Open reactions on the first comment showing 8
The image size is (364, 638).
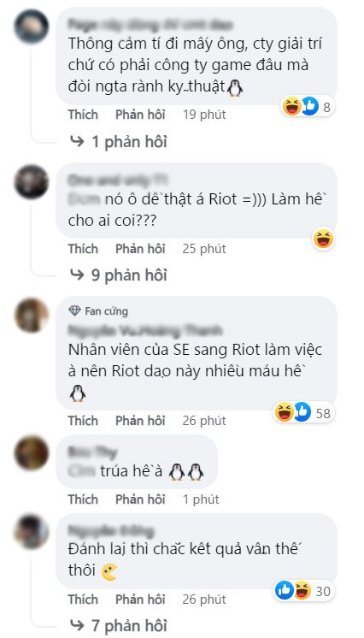tap(308, 107)
